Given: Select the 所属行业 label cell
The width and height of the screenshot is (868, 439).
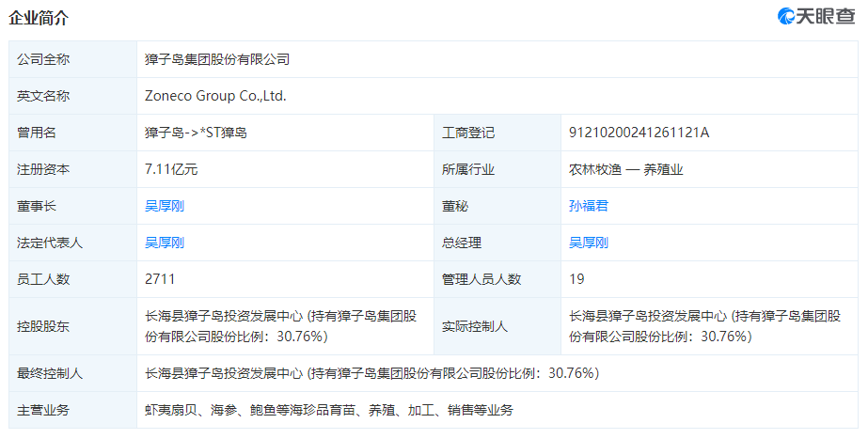Looking at the screenshot, I should coord(497,169).
